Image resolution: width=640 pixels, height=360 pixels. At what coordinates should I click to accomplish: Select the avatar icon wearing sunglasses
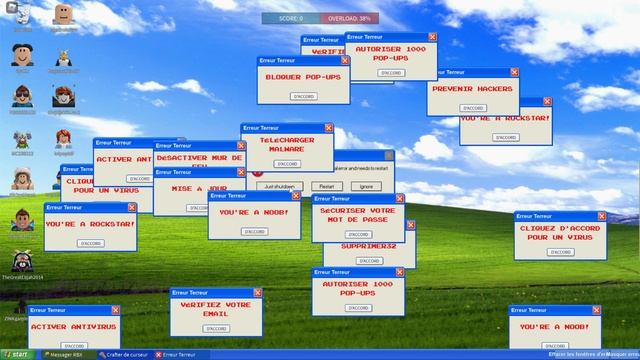point(22,96)
